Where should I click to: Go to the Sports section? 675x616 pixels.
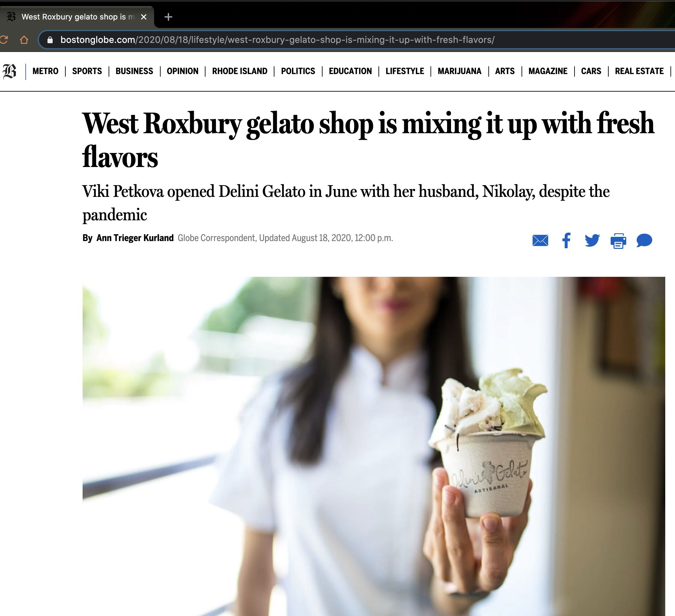tap(87, 71)
